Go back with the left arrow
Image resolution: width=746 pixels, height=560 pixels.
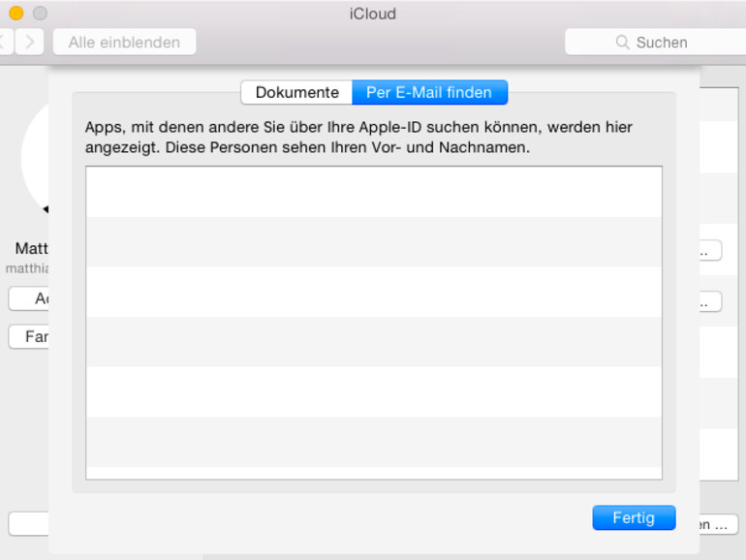tap(5, 42)
